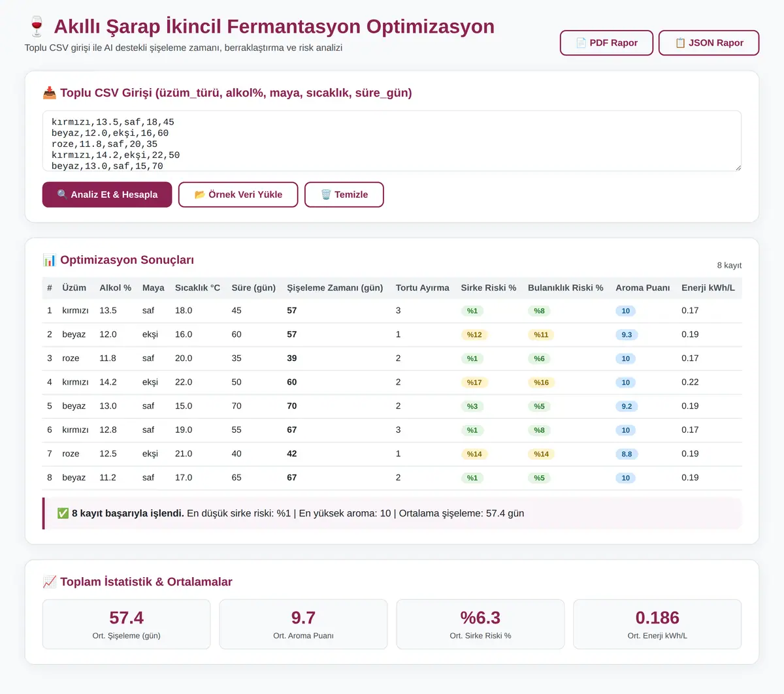
Task: Clear input with Temizle button
Action: [x=344, y=195]
